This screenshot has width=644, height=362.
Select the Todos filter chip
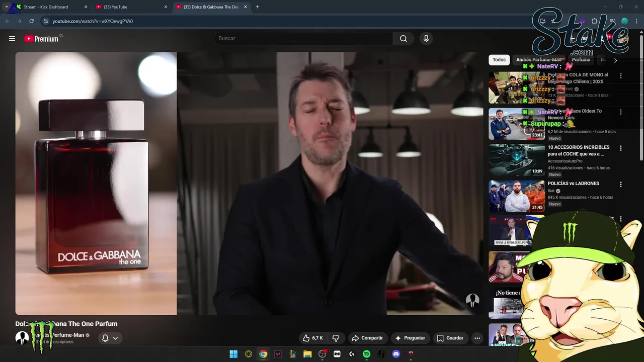[x=499, y=60]
